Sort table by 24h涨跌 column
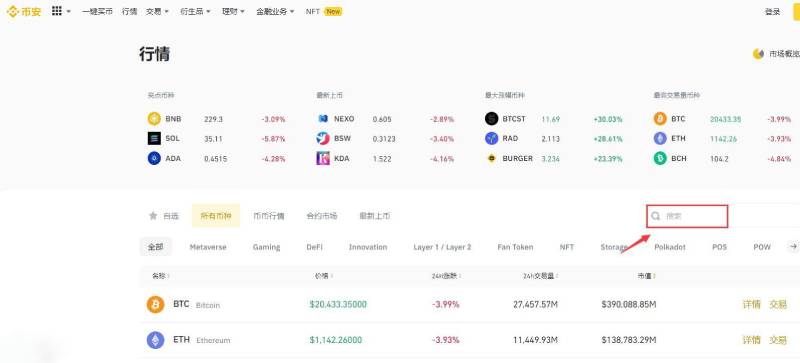This screenshot has width=800, height=363. (x=446, y=276)
